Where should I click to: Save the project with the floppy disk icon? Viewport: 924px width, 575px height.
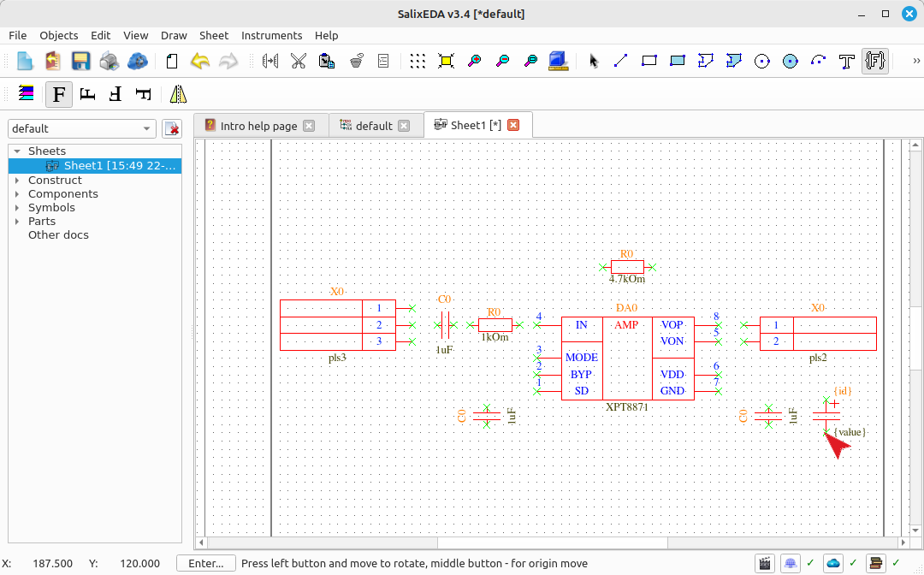click(x=80, y=61)
